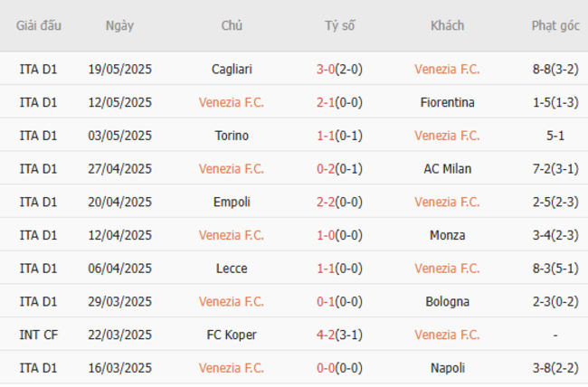Click the 4-2 score of the FC Koper match
Viewport: 588px width, 387px height.
click(327, 335)
